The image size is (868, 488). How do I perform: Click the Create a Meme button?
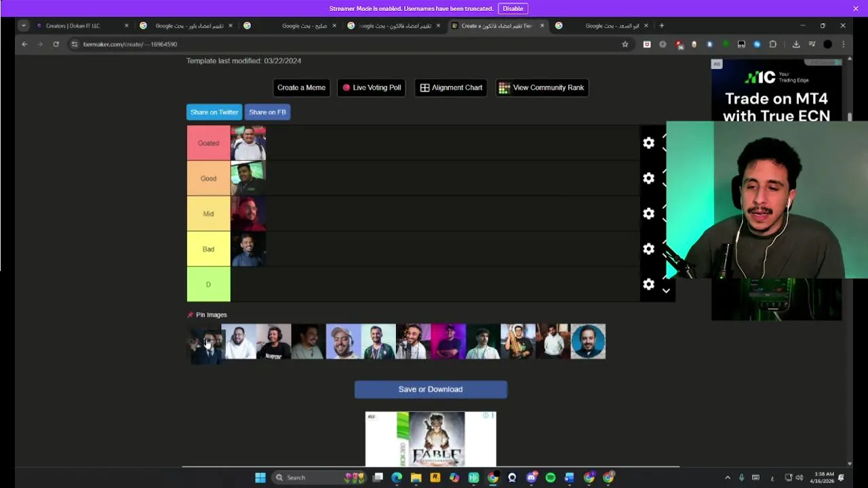tap(301, 87)
